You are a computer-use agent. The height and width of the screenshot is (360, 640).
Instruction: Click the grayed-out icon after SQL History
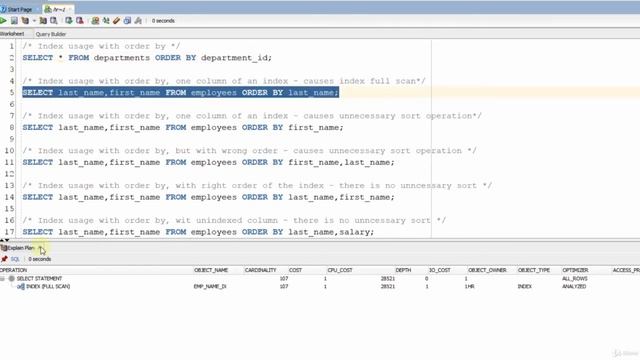click(138, 20)
